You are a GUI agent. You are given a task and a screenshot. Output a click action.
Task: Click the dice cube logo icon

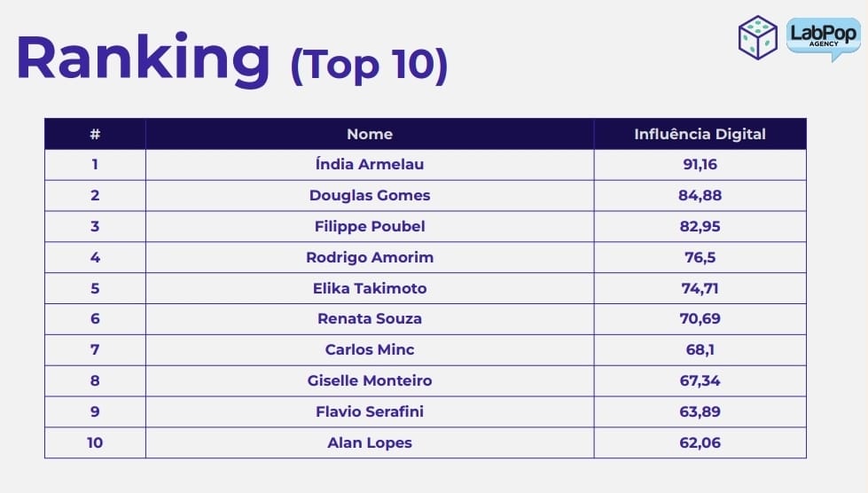pos(757,37)
